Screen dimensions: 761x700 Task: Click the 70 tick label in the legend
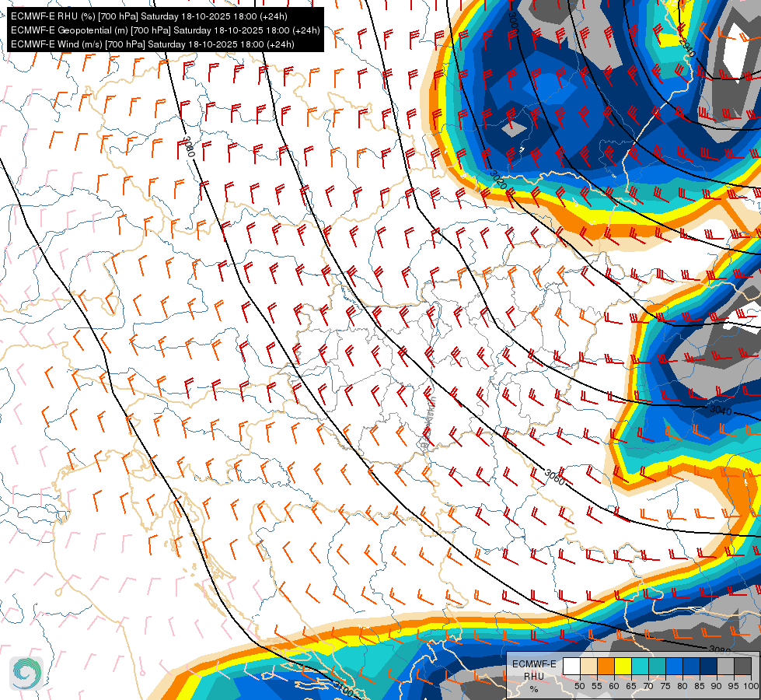pos(648,686)
